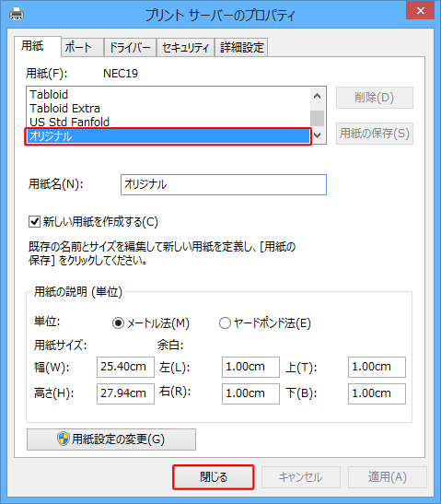
Task: Click the 用紙名(N) text field
Action: tap(224, 184)
